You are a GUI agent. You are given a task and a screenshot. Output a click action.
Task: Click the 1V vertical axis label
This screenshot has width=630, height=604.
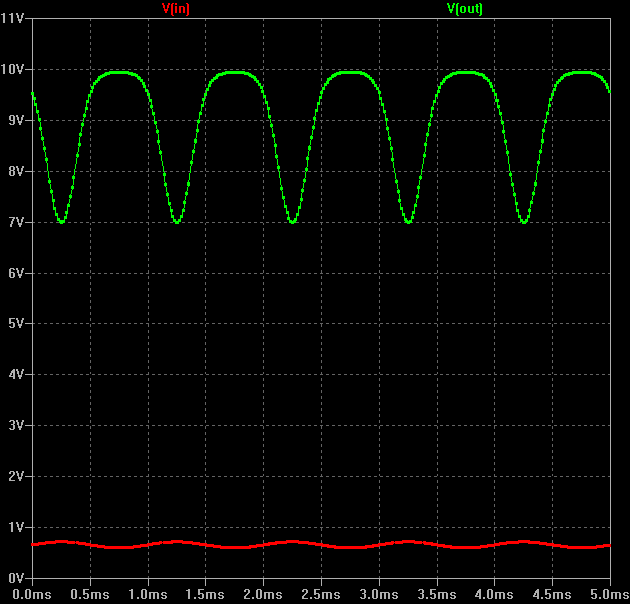coord(16,527)
